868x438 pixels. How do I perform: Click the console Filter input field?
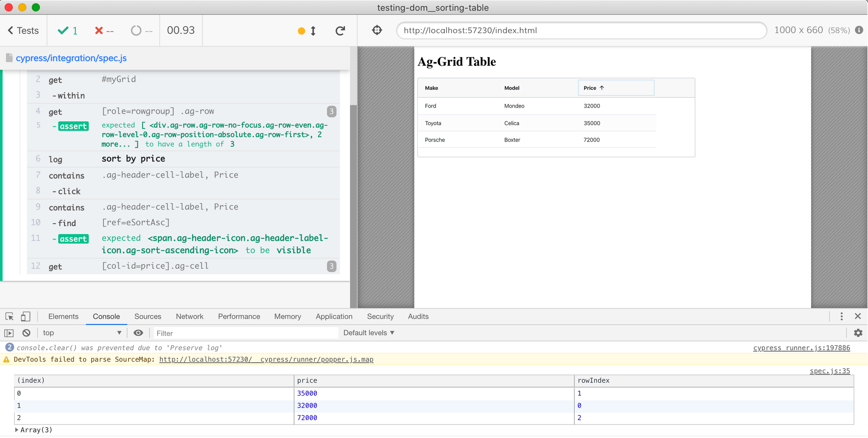[x=245, y=333]
